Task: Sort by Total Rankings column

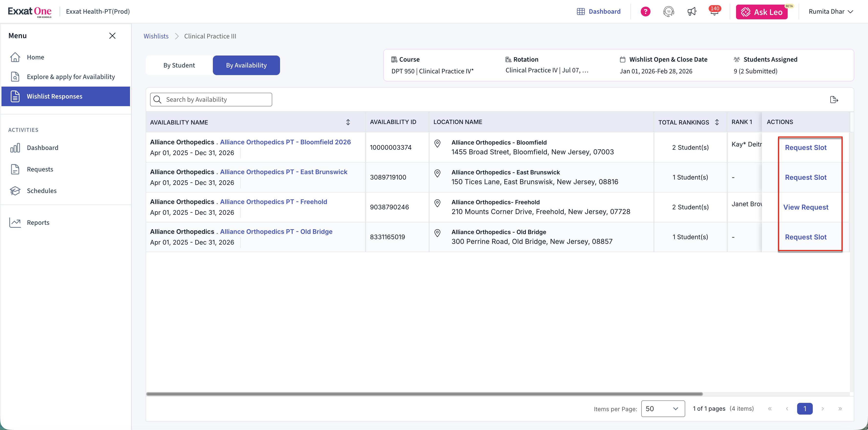Action: pos(717,122)
